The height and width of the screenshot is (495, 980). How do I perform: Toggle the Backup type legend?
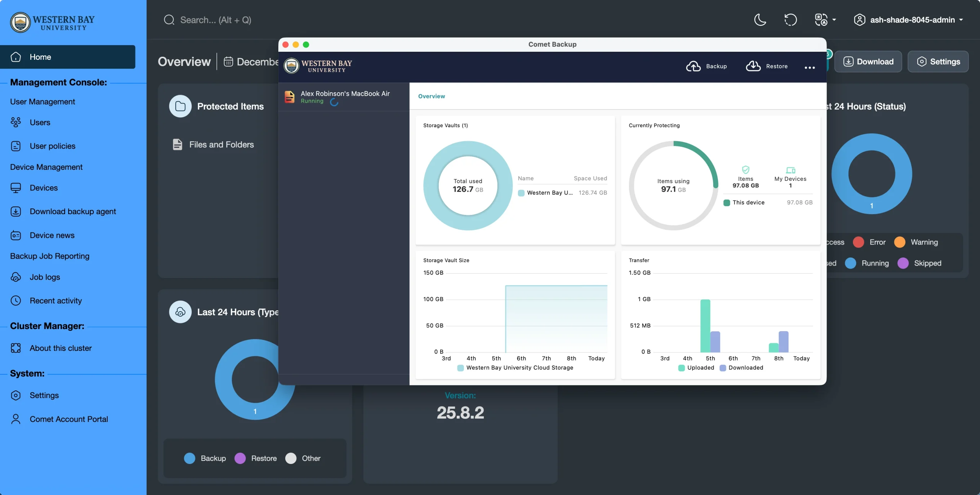coord(205,458)
